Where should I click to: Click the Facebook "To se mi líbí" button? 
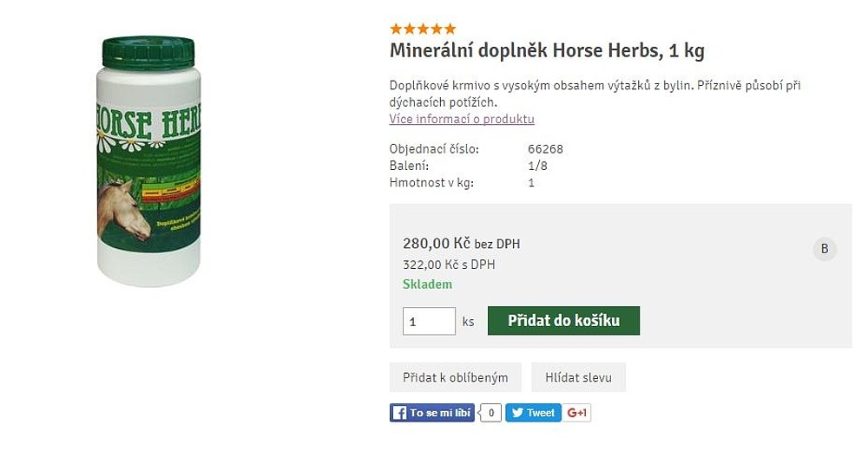click(x=432, y=413)
